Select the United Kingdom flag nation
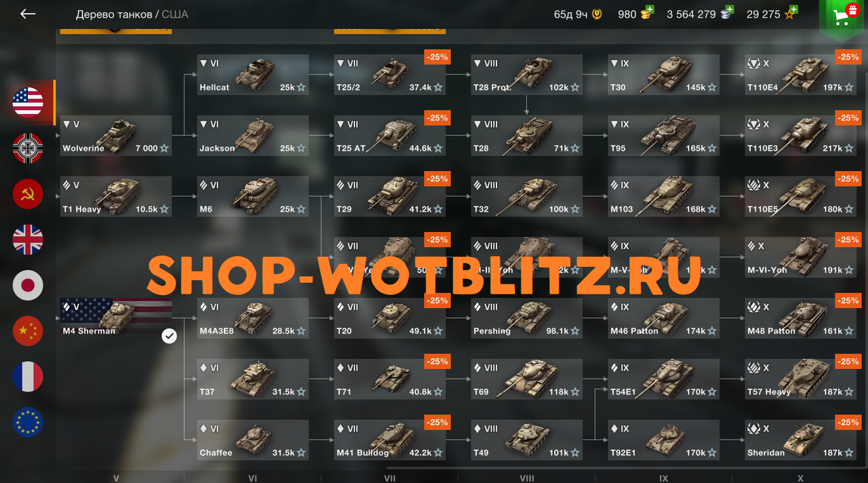The height and width of the screenshot is (483, 868). click(x=28, y=239)
